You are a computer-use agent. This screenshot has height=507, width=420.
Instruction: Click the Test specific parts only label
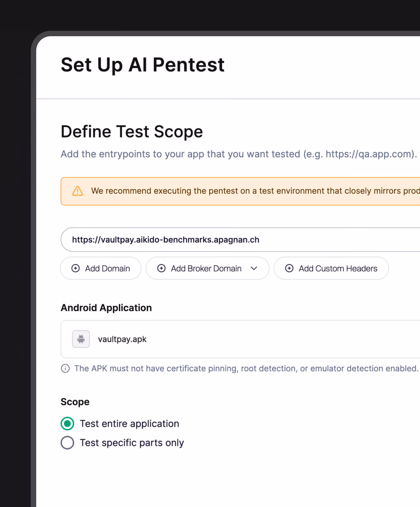click(132, 443)
